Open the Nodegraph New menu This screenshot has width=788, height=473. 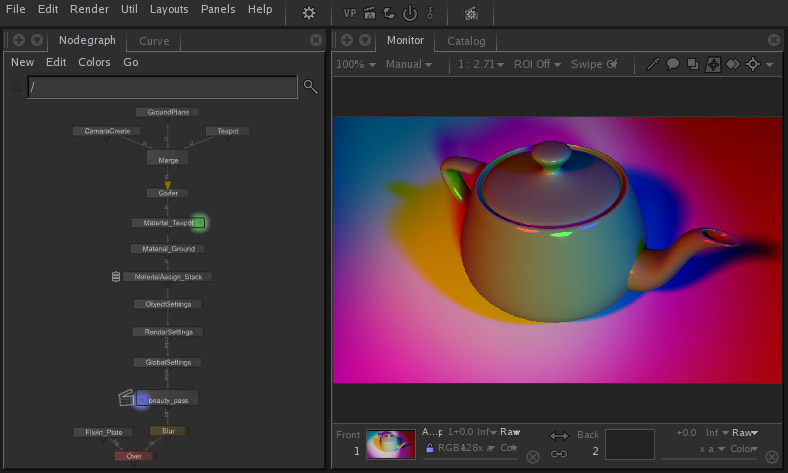(x=22, y=62)
